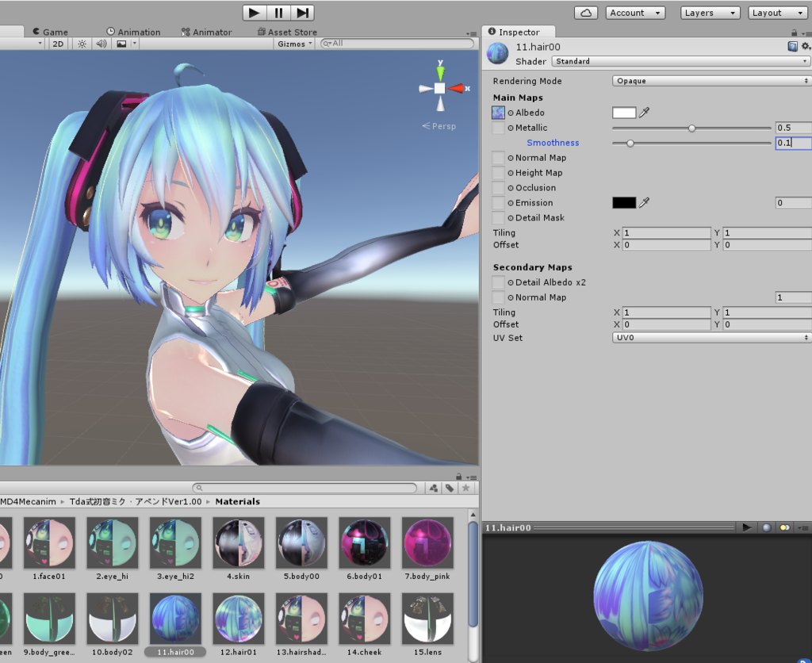Open the Shader Standard dropdown
The image size is (812, 663).
pos(680,61)
